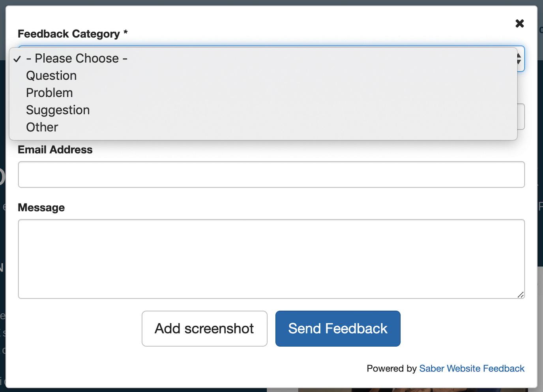Select Other in the category list
The height and width of the screenshot is (392, 543).
pyautogui.click(x=41, y=127)
